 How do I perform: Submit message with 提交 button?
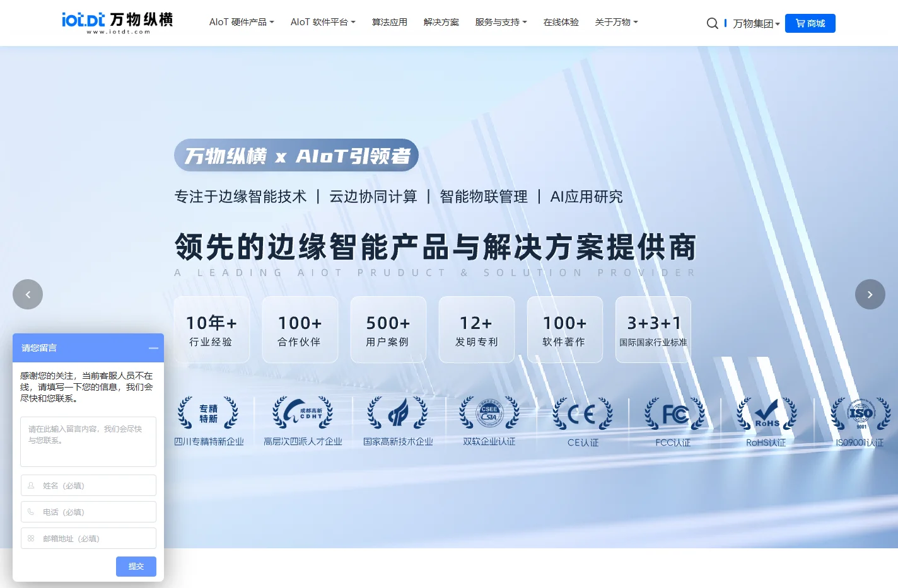(x=136, y=567)
